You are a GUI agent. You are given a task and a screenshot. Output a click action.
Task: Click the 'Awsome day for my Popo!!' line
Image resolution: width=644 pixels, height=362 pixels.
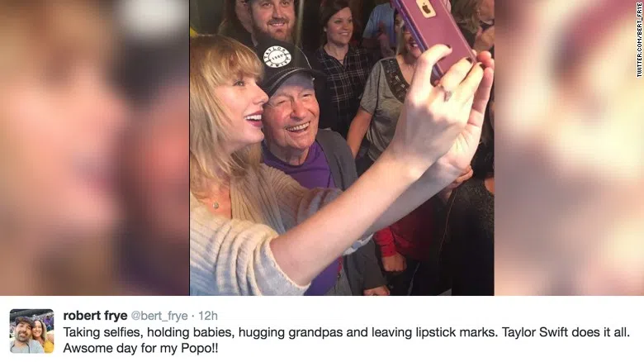pos(140,349)
